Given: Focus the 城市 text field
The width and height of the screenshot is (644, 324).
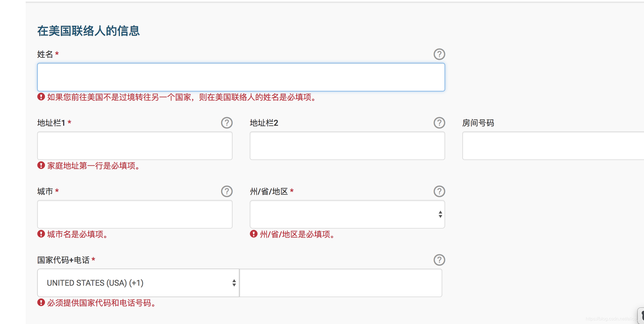Looking at the screenshot, I should point(135,214).
